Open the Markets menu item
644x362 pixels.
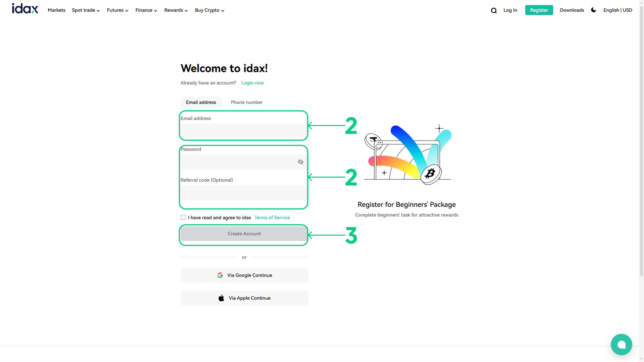click(x=56, y=10)
